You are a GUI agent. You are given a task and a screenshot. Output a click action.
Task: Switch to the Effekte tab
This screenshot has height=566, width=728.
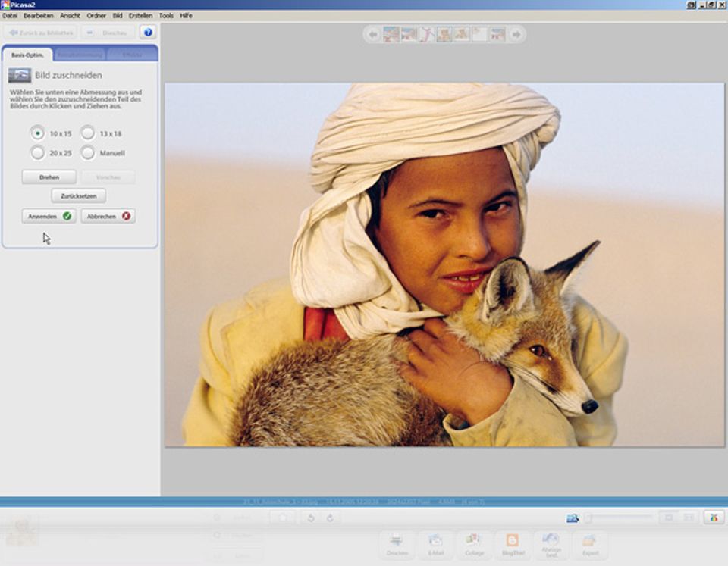click(132, 55)
